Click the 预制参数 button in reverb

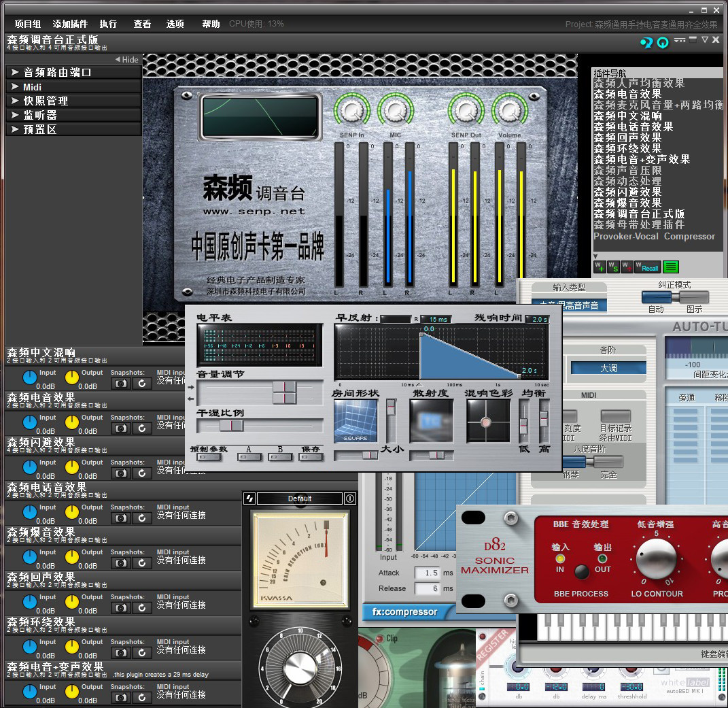tap(209, 457)
